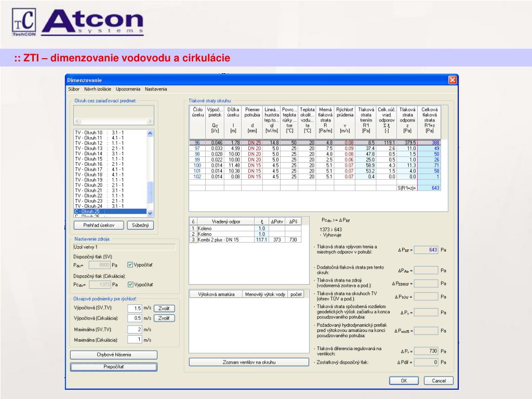
Task: Close the Dimenzovanie dialog with the X
Action: point(452,80)
